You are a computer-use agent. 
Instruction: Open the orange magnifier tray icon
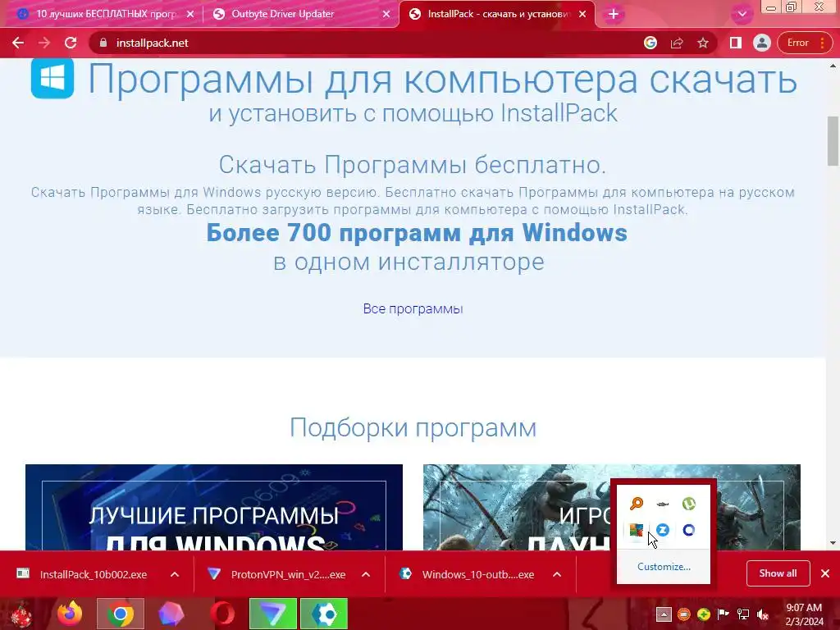coord(637,504)
